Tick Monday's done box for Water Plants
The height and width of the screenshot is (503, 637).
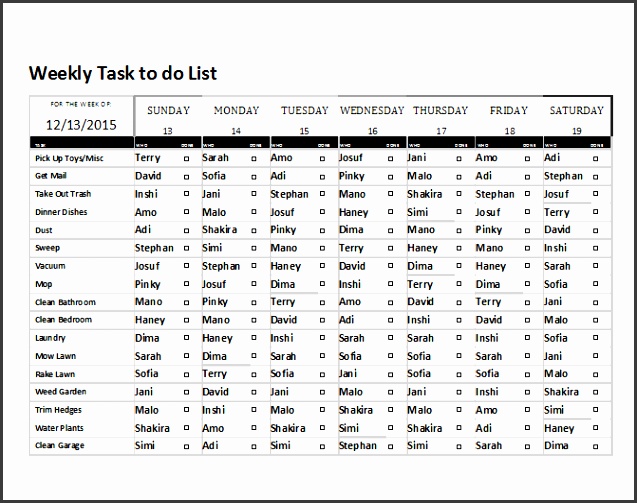point(254,427)
